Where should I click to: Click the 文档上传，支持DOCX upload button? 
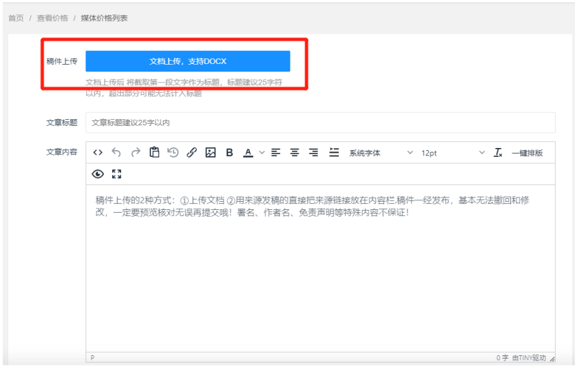187,61
